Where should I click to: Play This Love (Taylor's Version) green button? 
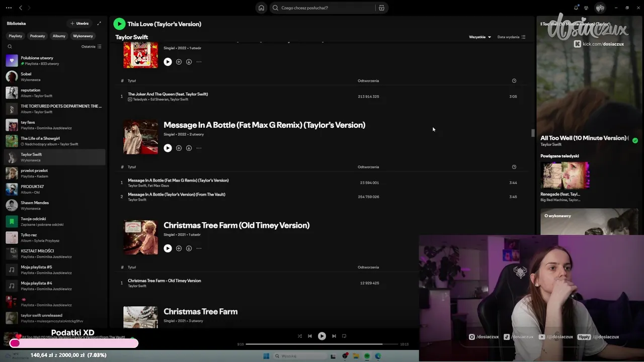coord(119,24)
